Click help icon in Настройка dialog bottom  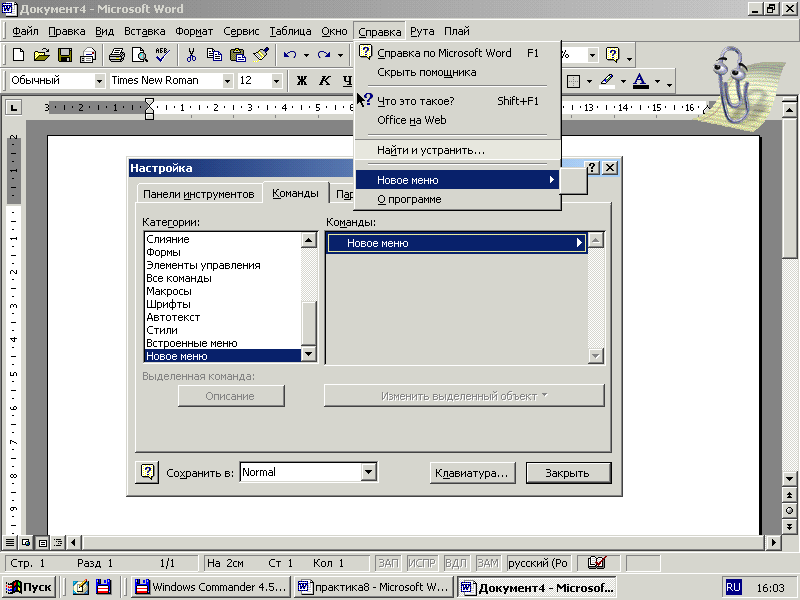tap(147, 472)
